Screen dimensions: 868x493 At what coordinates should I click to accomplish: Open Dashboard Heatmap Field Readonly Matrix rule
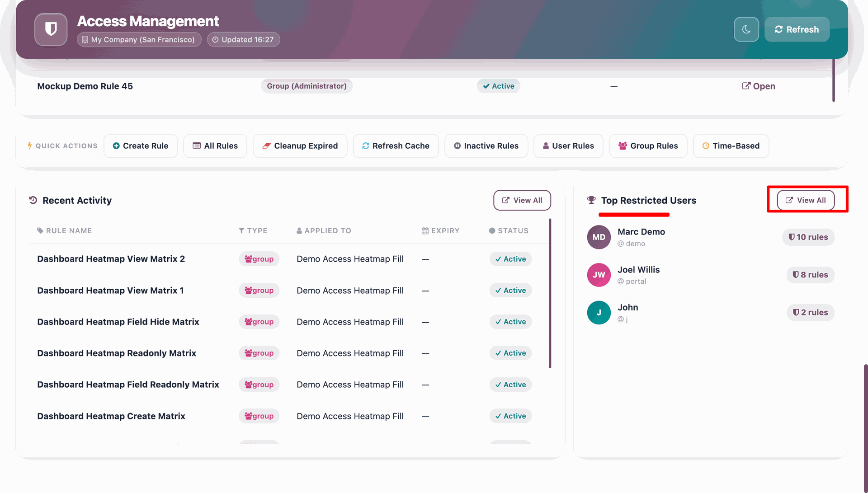click(128, 385)
